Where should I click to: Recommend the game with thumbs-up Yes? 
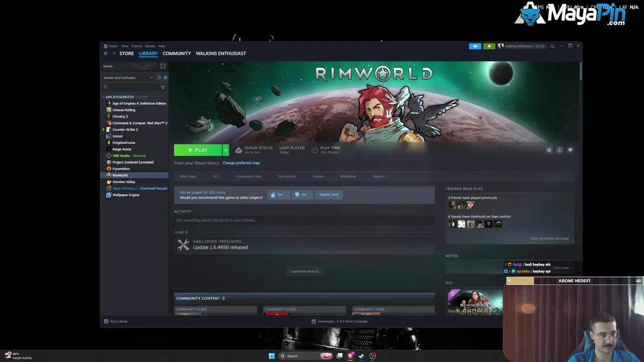click(x=279, y=195)
